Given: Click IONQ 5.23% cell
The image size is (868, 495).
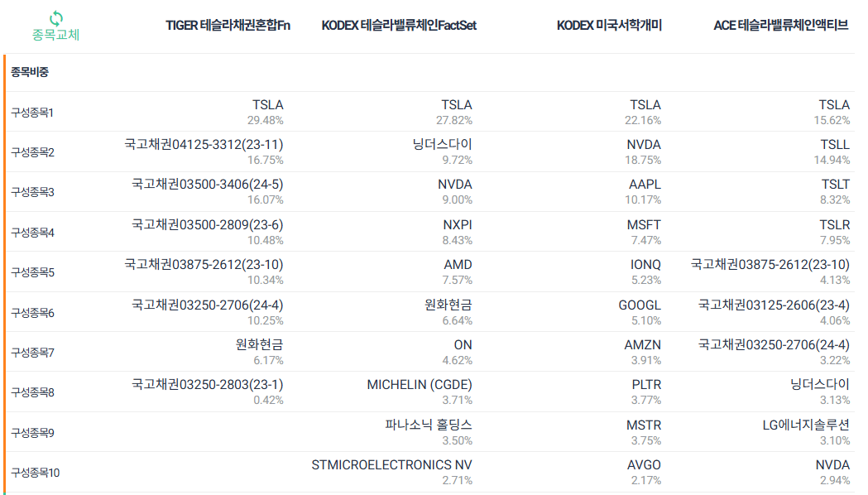Looking at the screenshot, I should point(645,272).
